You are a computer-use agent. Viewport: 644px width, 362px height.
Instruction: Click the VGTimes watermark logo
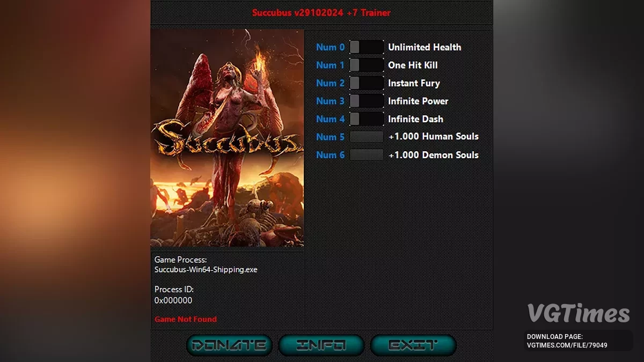point(579,313)
